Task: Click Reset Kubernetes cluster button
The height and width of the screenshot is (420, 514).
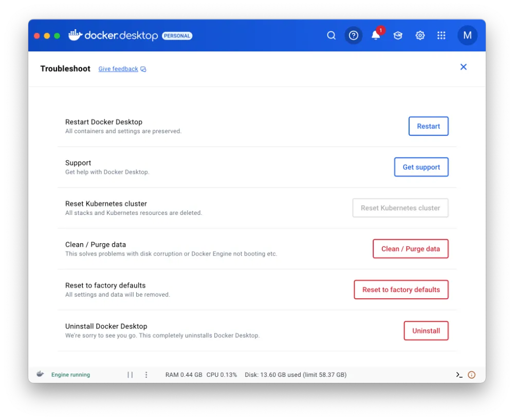Action: 400,208
